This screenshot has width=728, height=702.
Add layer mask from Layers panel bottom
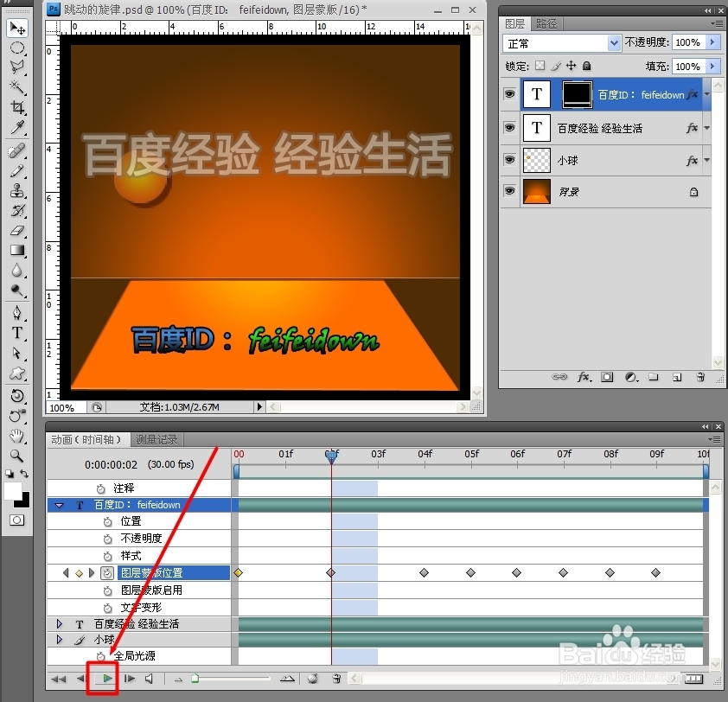coord(607,377)
